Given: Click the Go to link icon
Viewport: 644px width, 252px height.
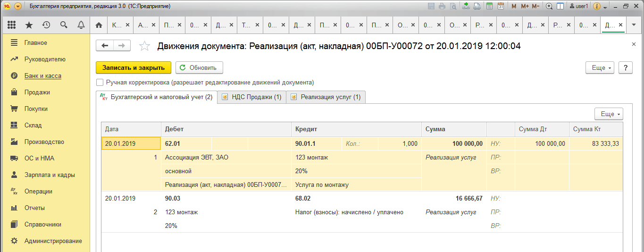Looking at the screenshot, I should tap(477, 6).
